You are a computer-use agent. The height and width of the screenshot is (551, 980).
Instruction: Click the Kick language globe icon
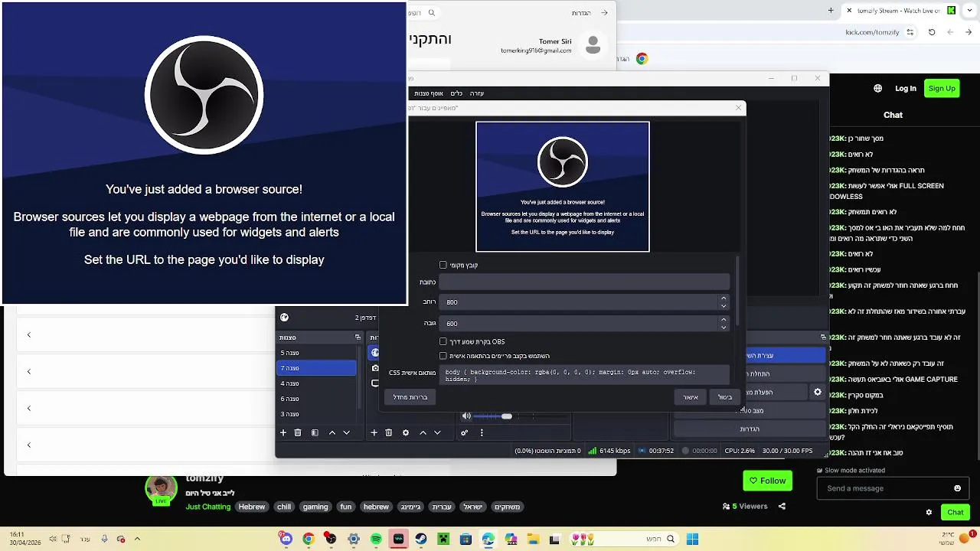878,88
